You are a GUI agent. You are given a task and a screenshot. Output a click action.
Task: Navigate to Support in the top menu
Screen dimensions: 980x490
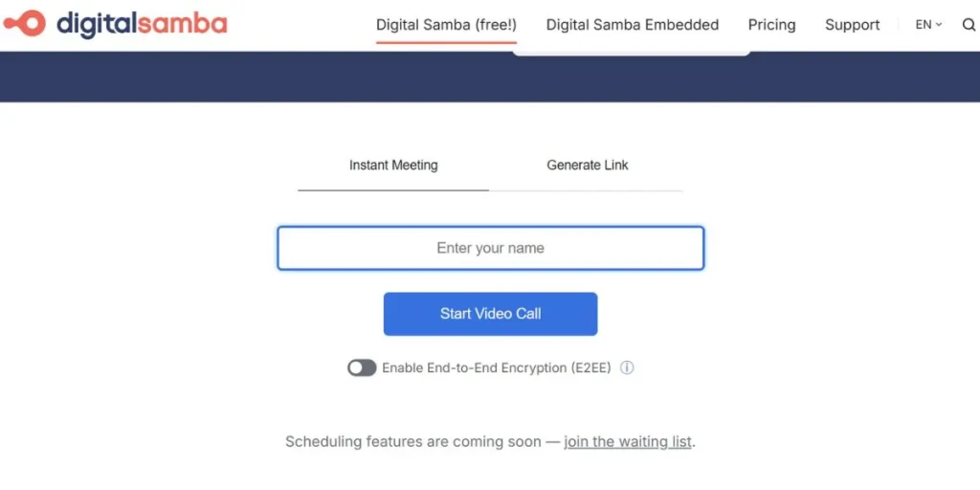pos(852,25)
